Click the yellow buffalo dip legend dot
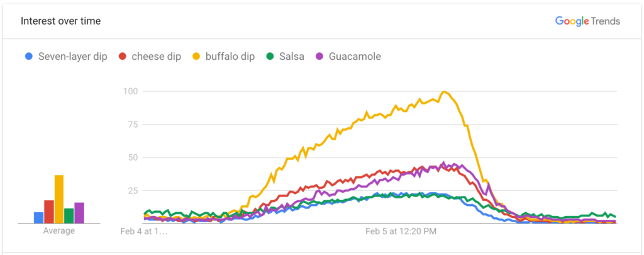This screenshot has width=644, height=255. coord(196,57)
